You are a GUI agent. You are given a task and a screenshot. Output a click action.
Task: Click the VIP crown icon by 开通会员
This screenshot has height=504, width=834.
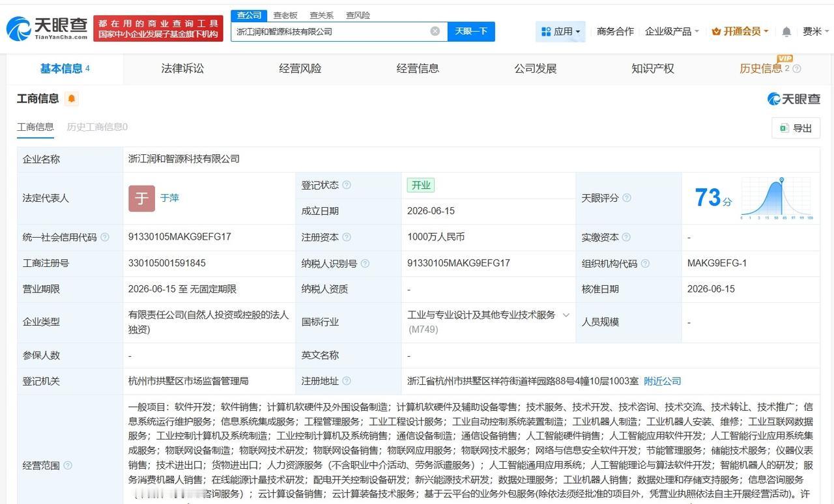[x=716, y=31]
